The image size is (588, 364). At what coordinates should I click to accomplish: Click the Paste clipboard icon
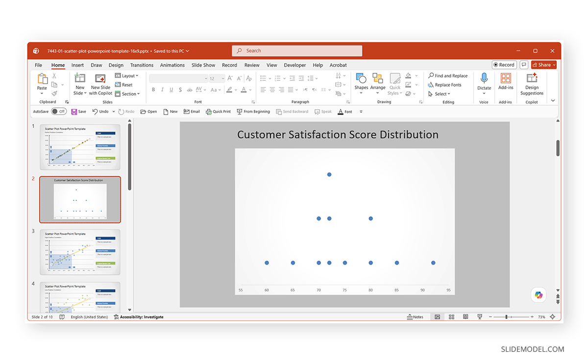(x=42, y=79)
